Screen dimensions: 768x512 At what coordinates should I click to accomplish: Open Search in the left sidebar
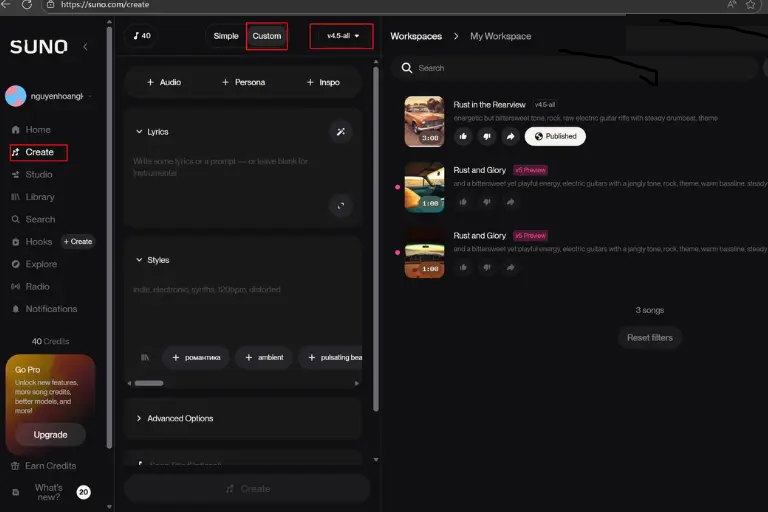pos(33,219)
